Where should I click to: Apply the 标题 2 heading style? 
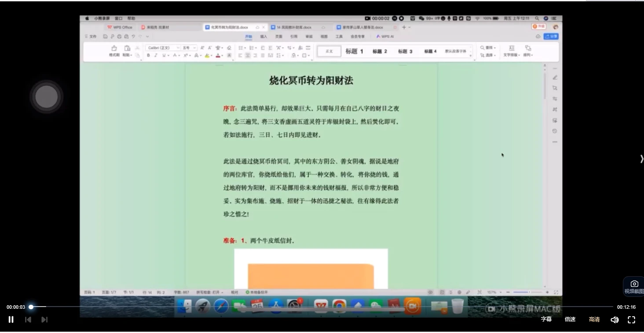380,51
